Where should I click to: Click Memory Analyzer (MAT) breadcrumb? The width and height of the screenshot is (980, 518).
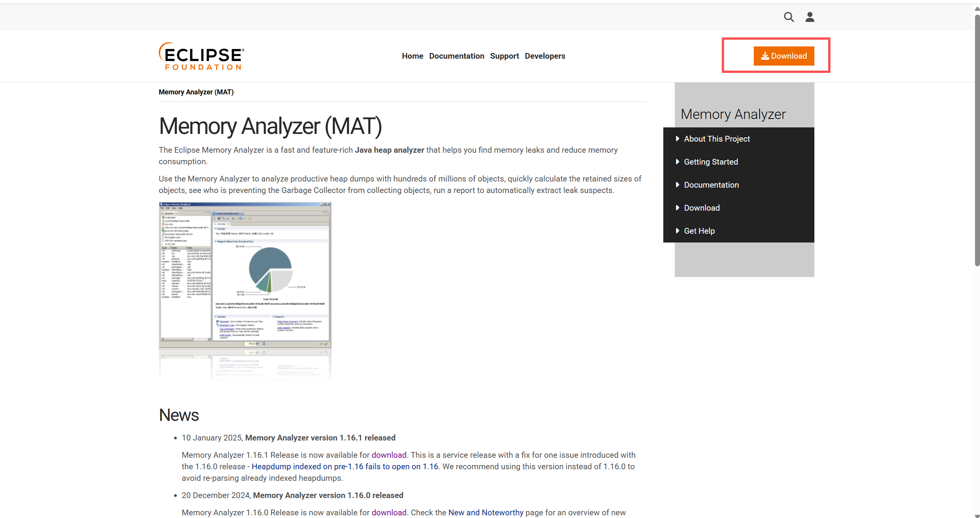click(196, 92)
